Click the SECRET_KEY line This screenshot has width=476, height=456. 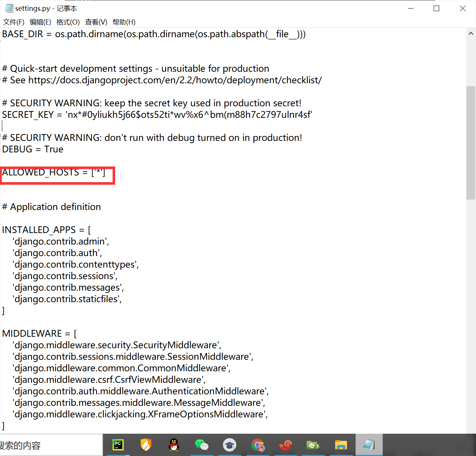coord(157,115)
